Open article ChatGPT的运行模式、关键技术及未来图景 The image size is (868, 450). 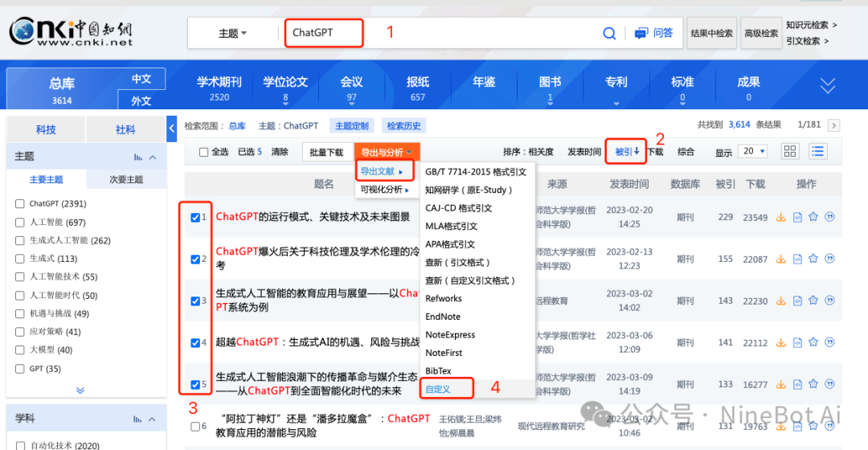coord(313,216)
